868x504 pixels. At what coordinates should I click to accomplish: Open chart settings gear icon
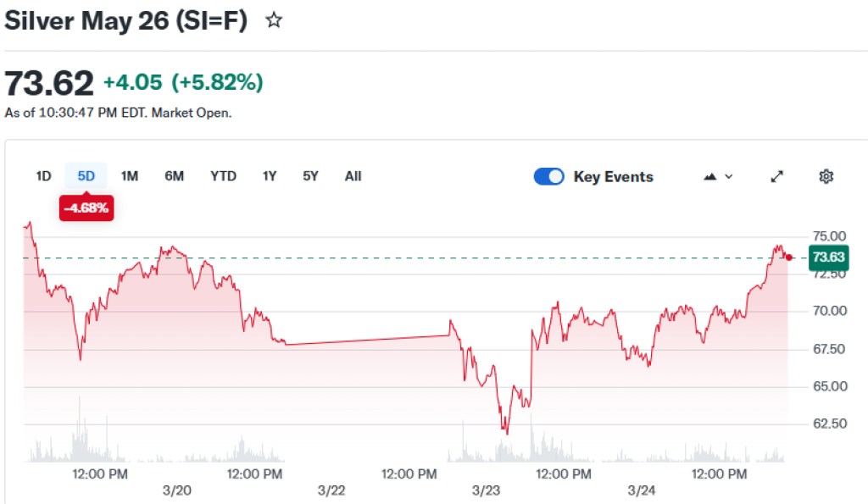click(x=826, y=176)
